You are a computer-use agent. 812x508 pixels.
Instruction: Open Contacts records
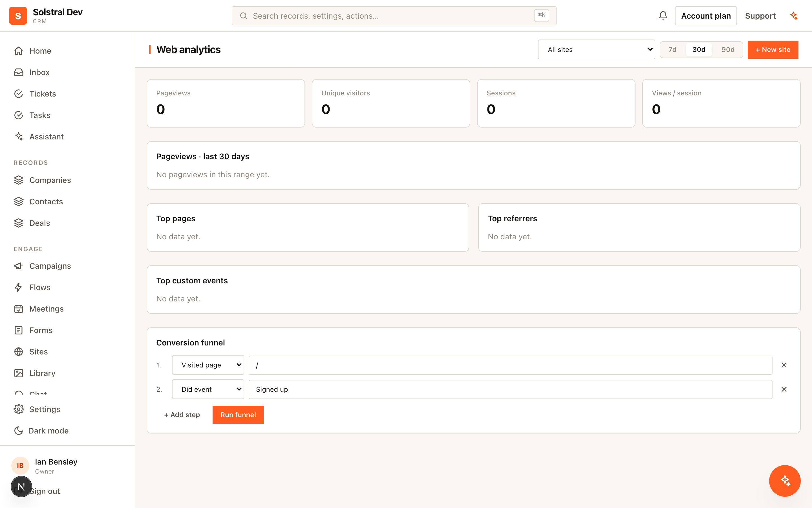pos(67,202)
